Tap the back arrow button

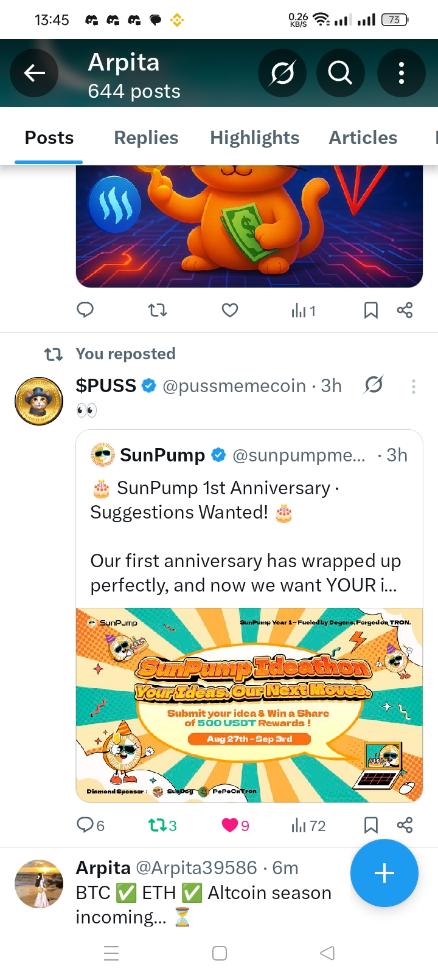tap(34, 73)
